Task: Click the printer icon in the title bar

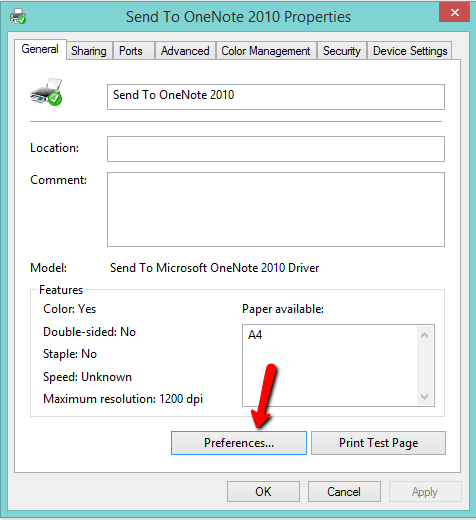Action: (x=18, y=16)
